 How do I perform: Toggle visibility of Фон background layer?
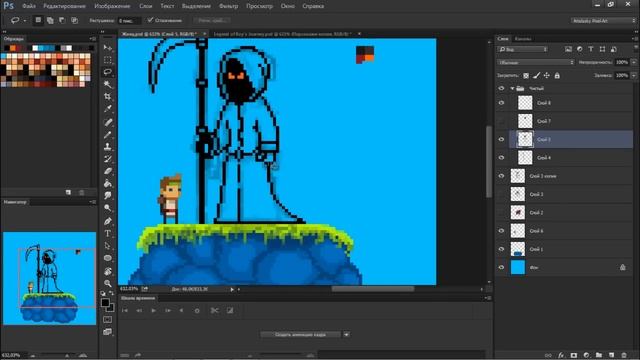tap(501, 267)
